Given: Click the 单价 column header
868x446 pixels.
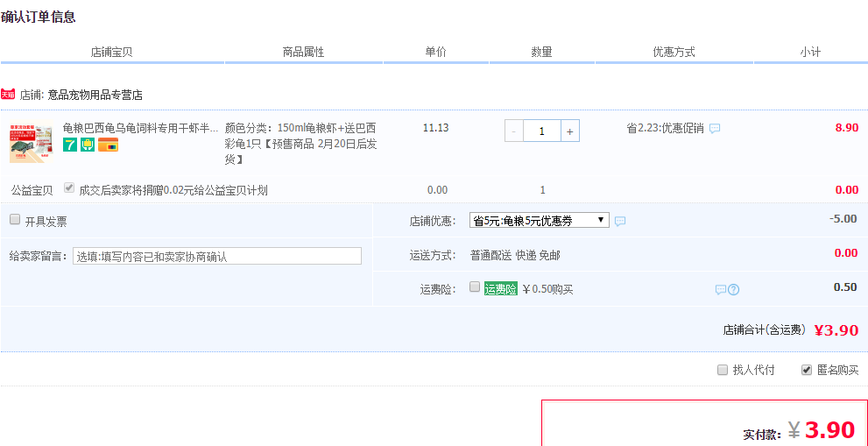Looking at the screenshot, I should click(x=435, y=53).
